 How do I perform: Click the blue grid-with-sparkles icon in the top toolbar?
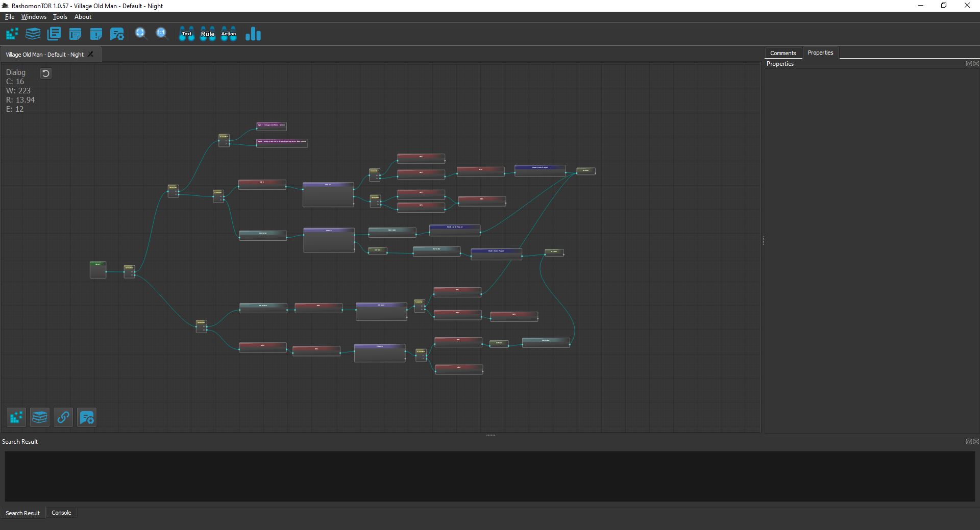[x=12, y=34]
